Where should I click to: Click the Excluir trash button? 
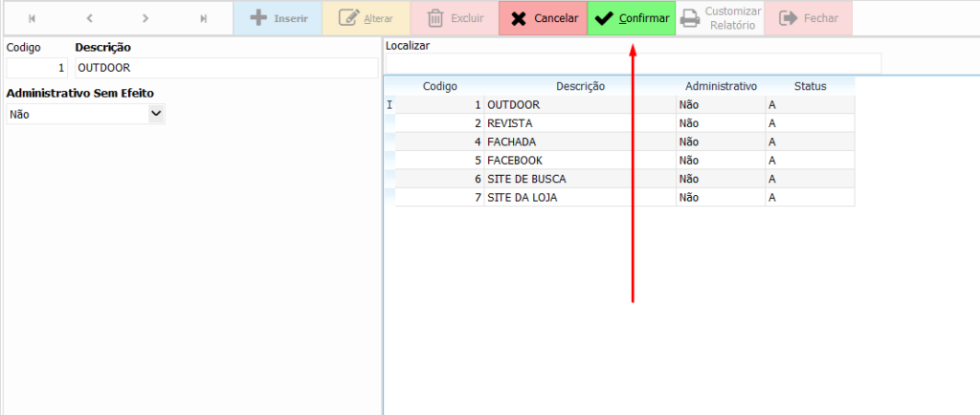tap(454, 18)
